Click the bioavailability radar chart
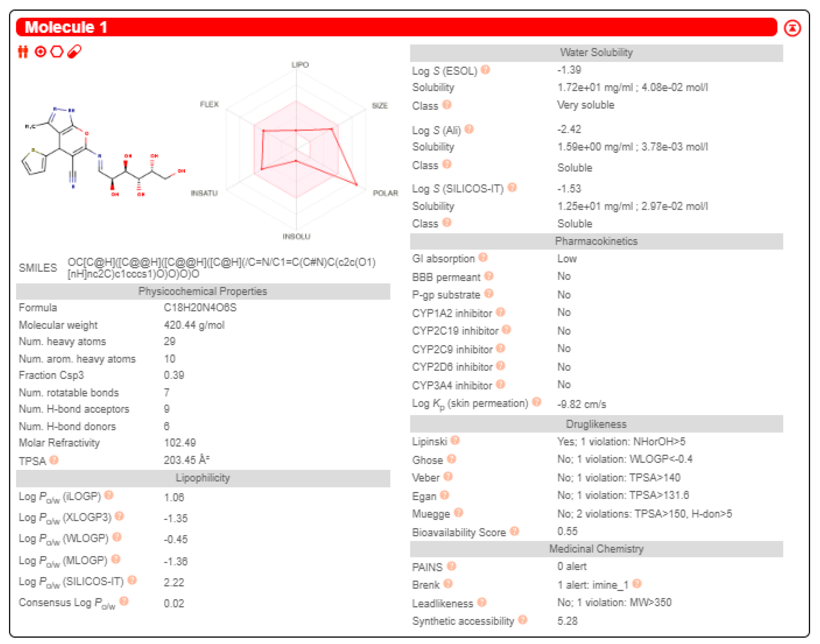This screenshot has width=820, height=644. [x=297, y=150]
